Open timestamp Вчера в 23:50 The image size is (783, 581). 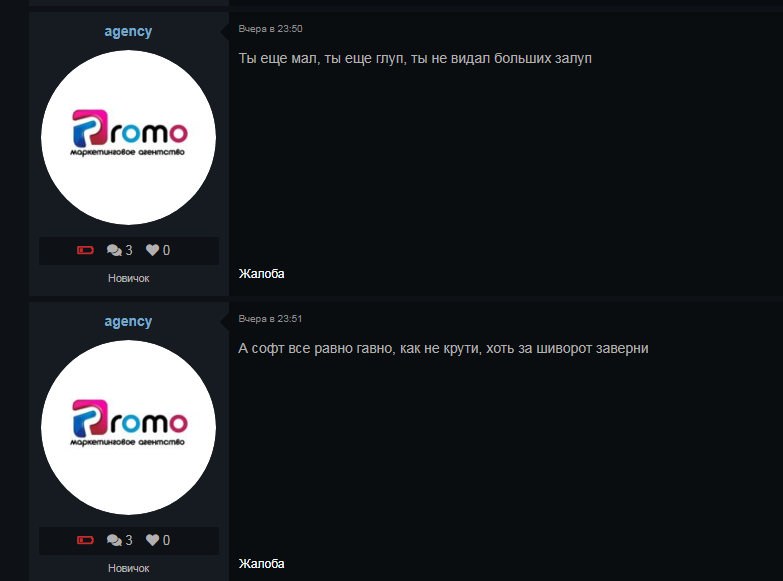270,29
